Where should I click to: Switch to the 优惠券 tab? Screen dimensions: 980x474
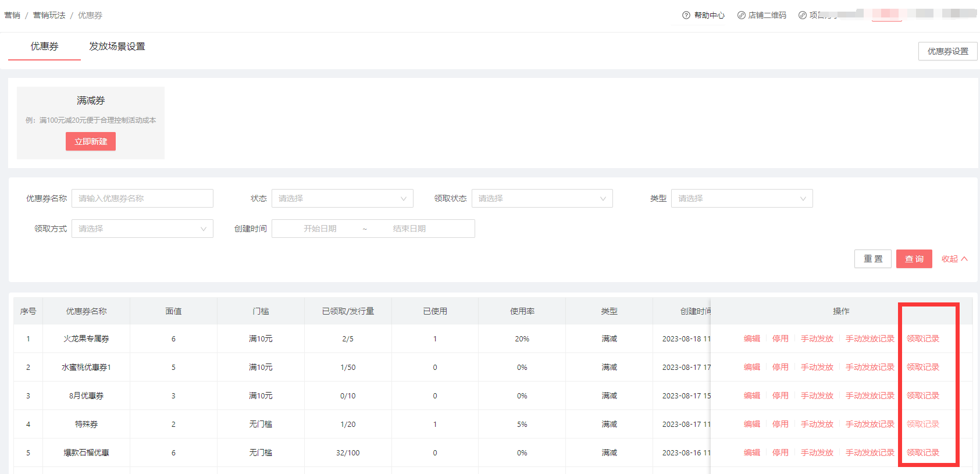coord(44,47)
